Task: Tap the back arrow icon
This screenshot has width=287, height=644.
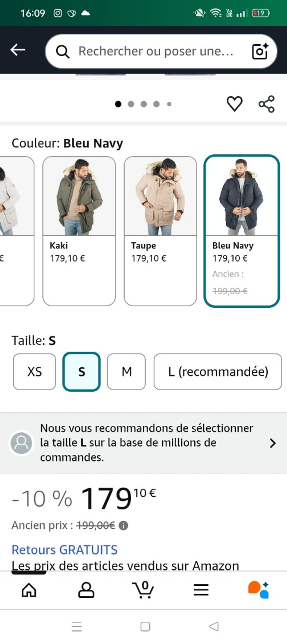Action: [18, 50]
